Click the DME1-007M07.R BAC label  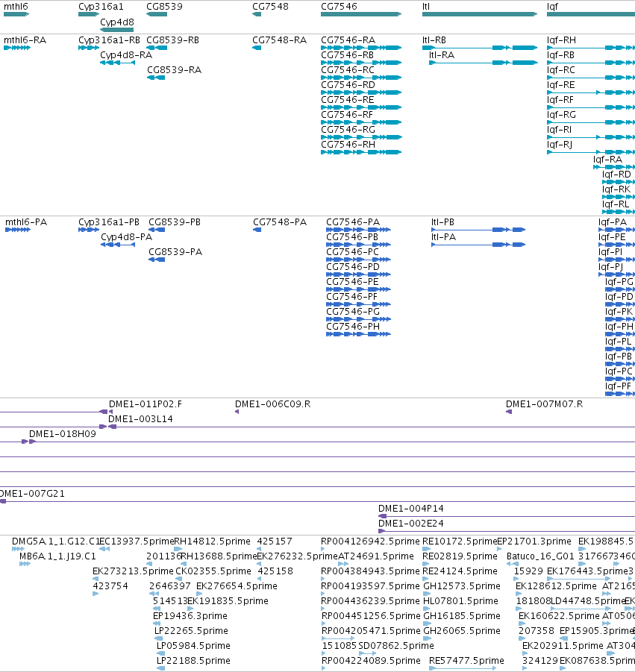(544, 404)
